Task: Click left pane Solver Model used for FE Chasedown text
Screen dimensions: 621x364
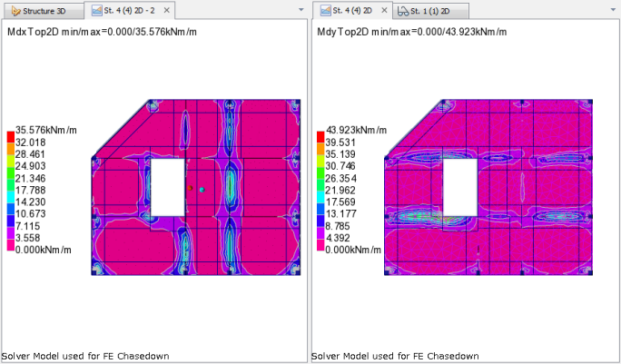Action: 85,356
